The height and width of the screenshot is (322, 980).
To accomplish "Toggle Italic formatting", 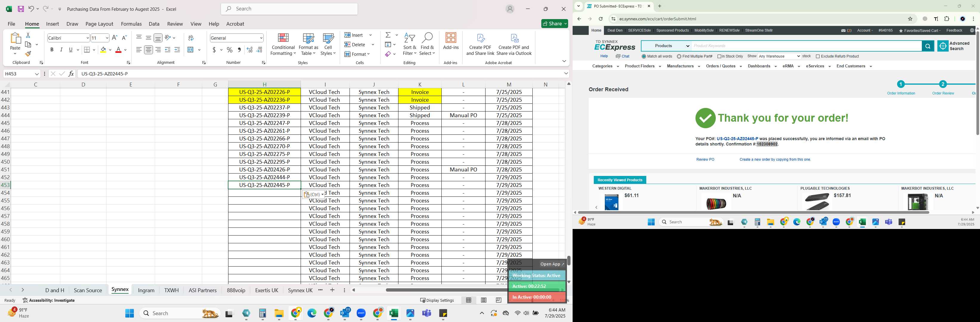I will 61,50.
